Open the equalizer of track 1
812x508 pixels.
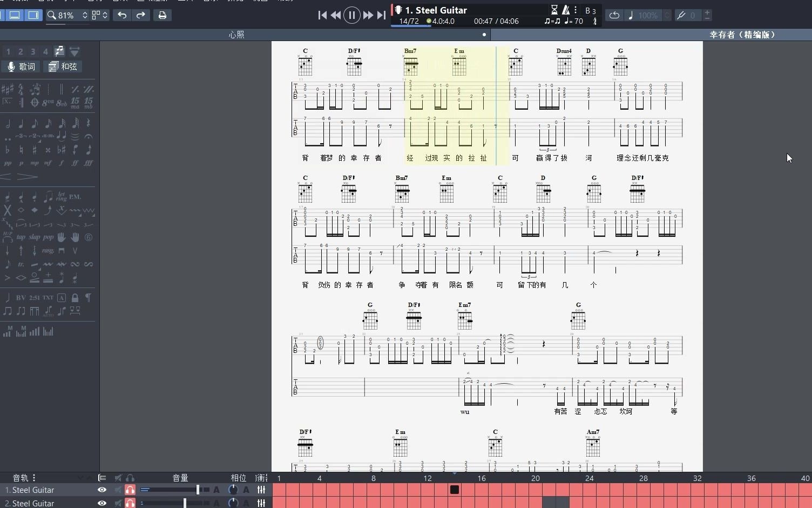[x=261, y=490]
